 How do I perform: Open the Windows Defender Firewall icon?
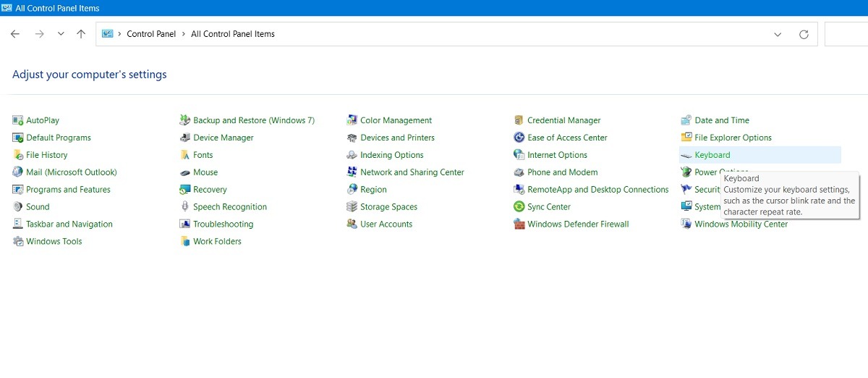519,224
